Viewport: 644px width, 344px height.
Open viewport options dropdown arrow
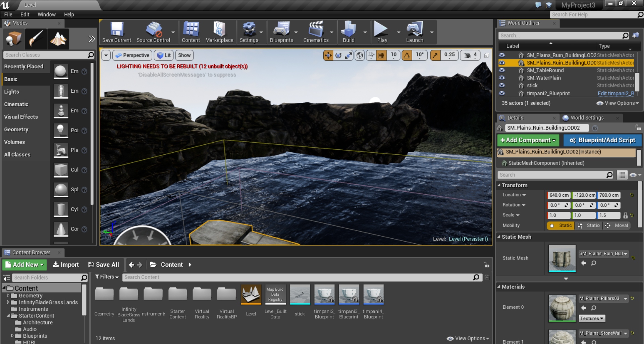[x=106, y=55]
